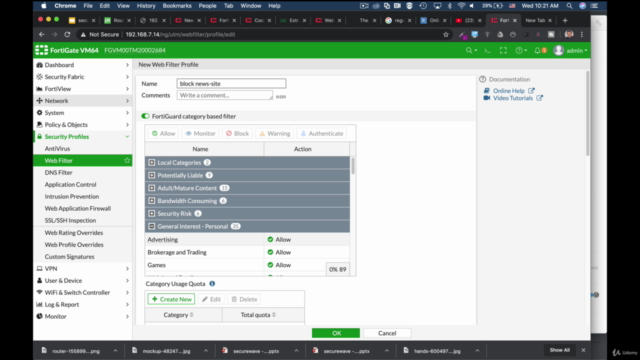Open the CLI console icon

click(487, 50)
